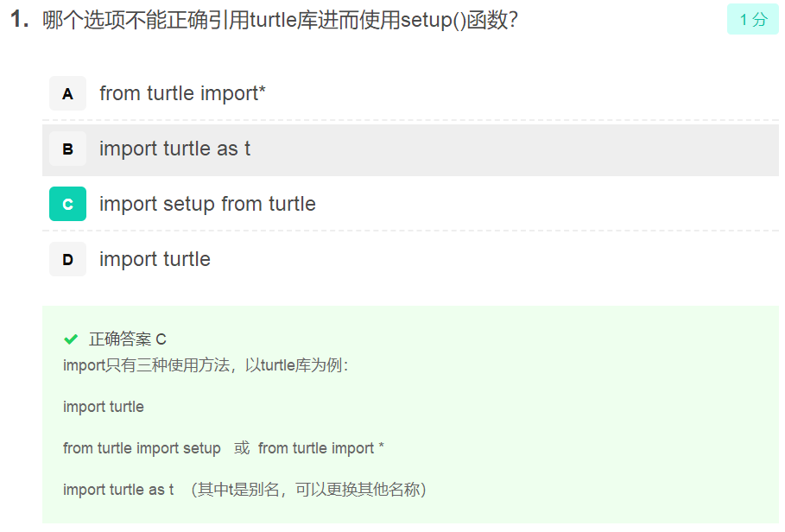Click explanation line 'import turtle as t'
Screen dimensions: 785x532
pyautogui.click(x=118, y=490)
